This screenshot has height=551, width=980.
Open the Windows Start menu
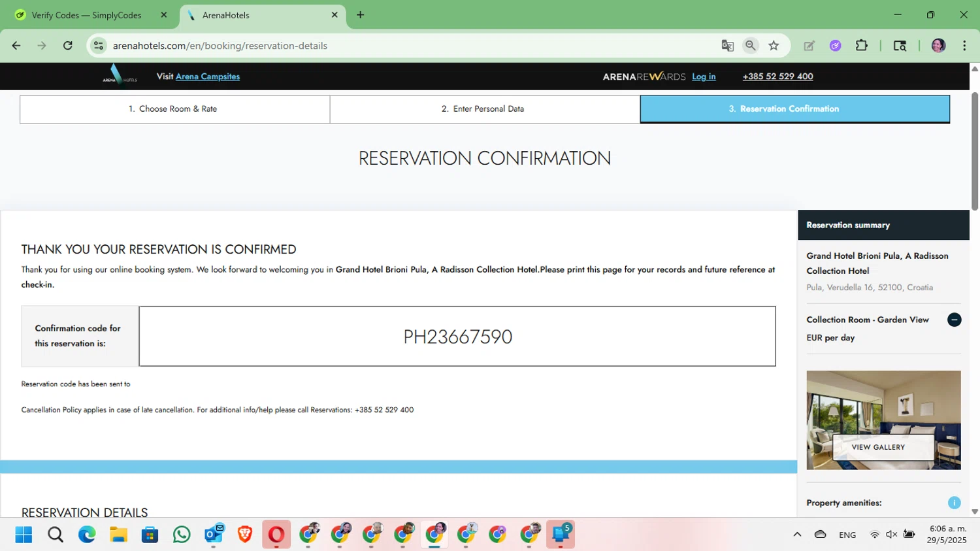click(x=24, y=535)
